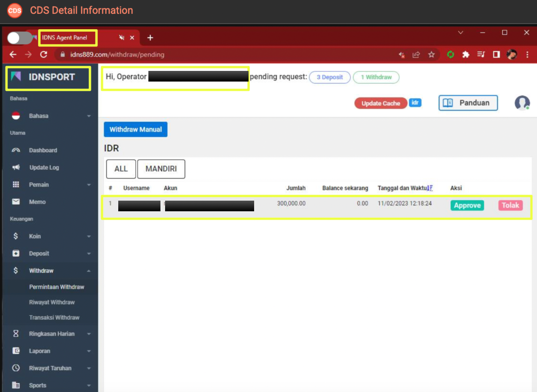Image resolution: width=537 pixels, height=392 pixels.
Task: Click the Update Log megaphone icon
Action: pyautogui.click(x=16, y=167)
